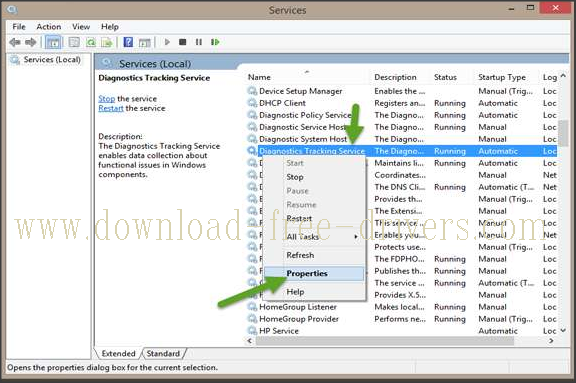
Task: Sort by the Status column header
Action: click(x=445, y=77)
